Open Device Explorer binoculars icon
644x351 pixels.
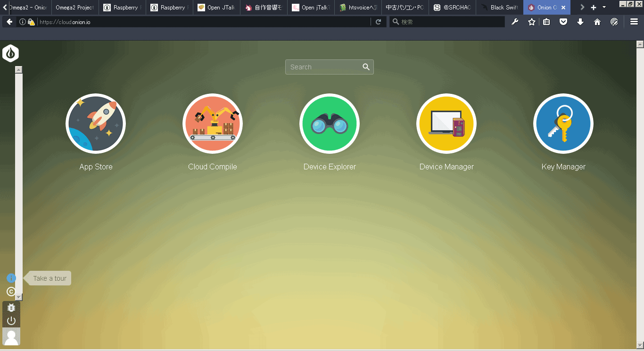pyautogui.click(x=330, y=124)
